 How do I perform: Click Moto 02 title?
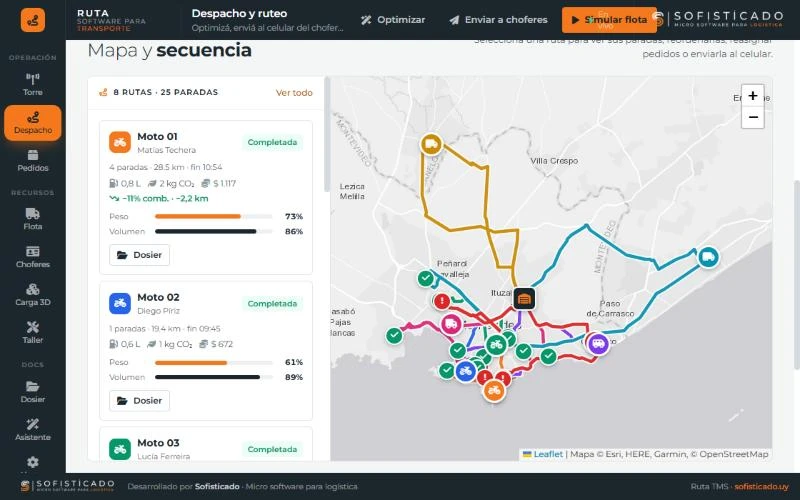[x=158, y=297]
